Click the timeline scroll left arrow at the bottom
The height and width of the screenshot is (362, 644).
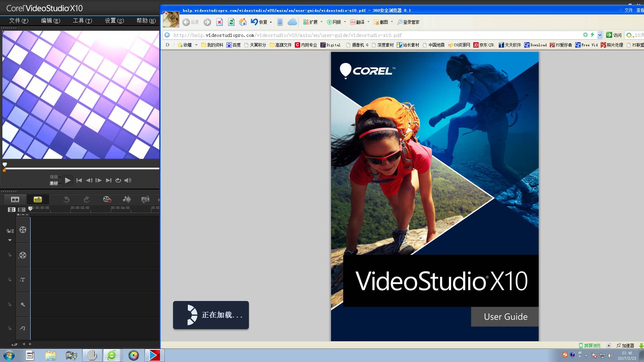point(23,344)
